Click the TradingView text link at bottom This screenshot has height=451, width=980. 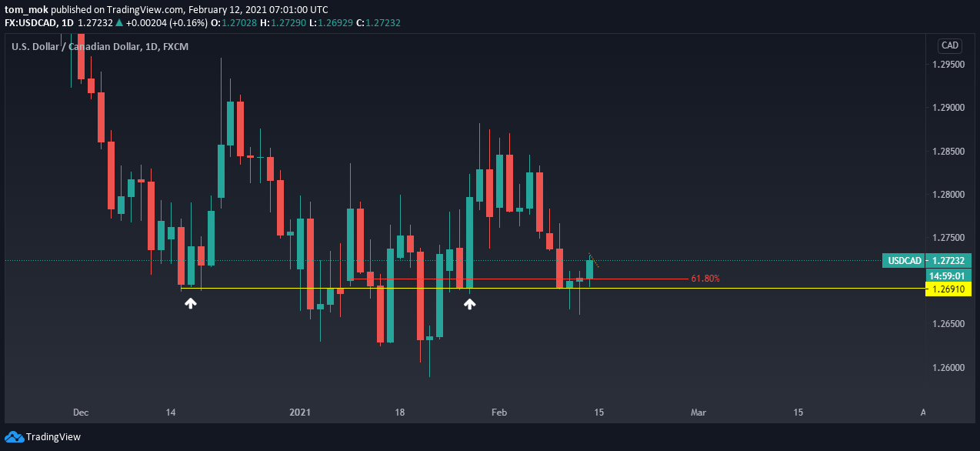point(53,437)
